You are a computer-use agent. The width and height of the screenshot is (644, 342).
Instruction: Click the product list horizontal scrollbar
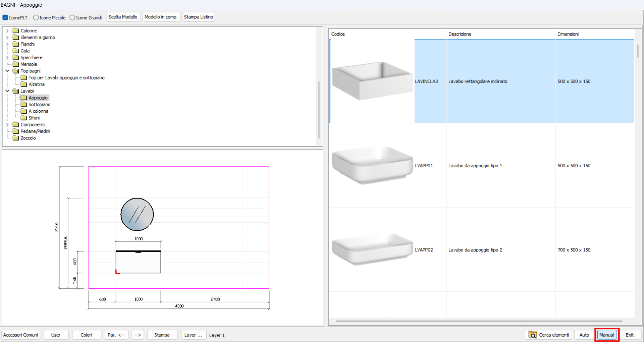479,321
